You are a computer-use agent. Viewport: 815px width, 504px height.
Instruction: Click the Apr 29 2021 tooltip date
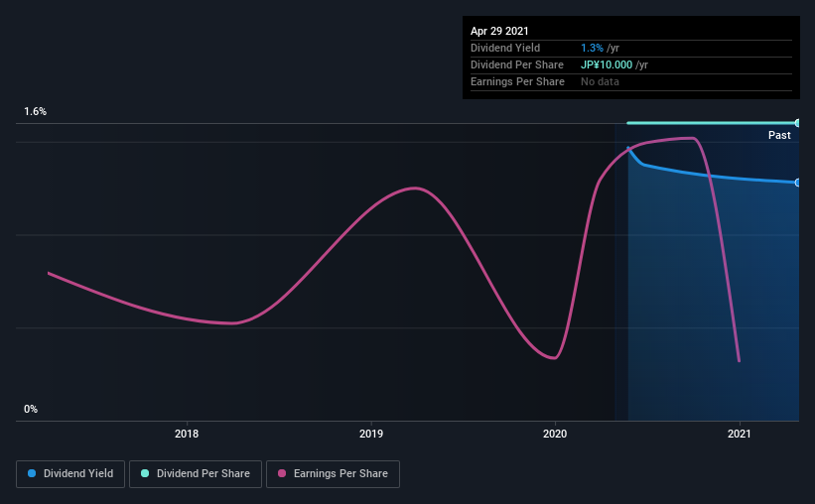point(499,31)
